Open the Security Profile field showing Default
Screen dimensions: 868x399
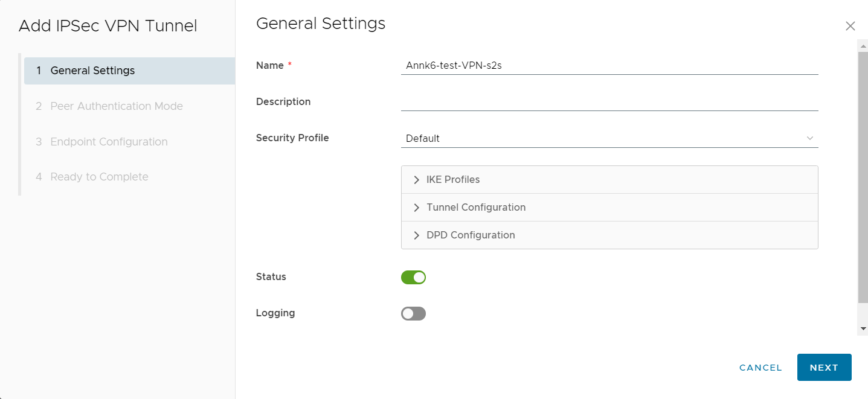[x=604, y=138]
